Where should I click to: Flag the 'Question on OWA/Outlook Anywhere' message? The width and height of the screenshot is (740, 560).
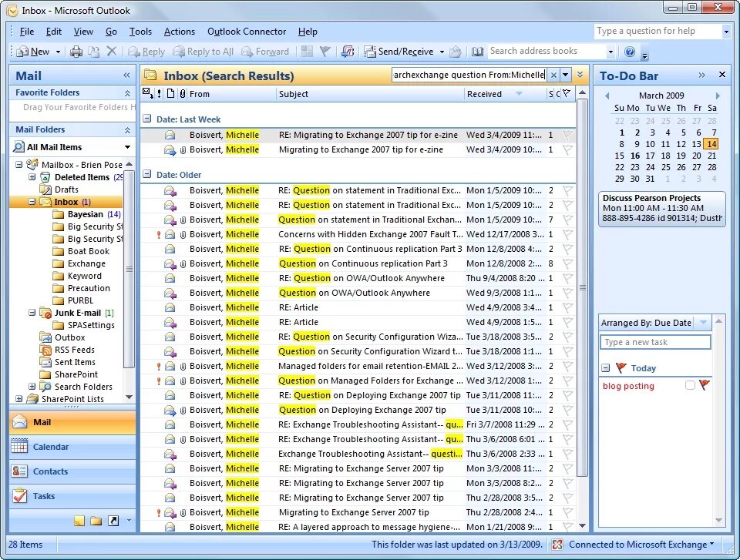pos(568,293)
